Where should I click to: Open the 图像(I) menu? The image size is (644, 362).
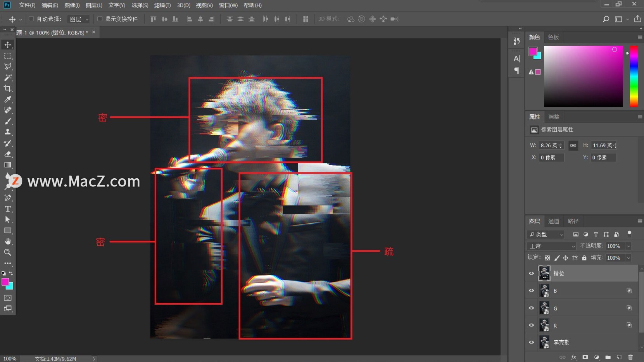(72, 5)
